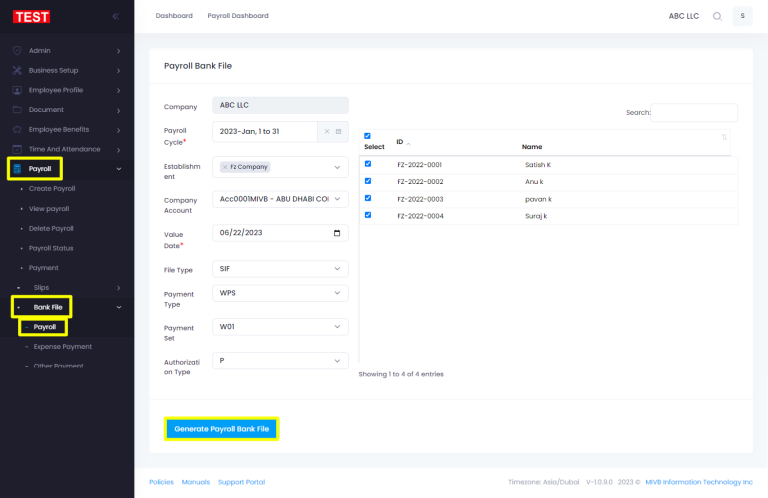Image resolution: width=768 pixels, height=498 pixels.
Task: Open the Company Account dropdown
Action: pyautogui.click(x=280, y=199)
